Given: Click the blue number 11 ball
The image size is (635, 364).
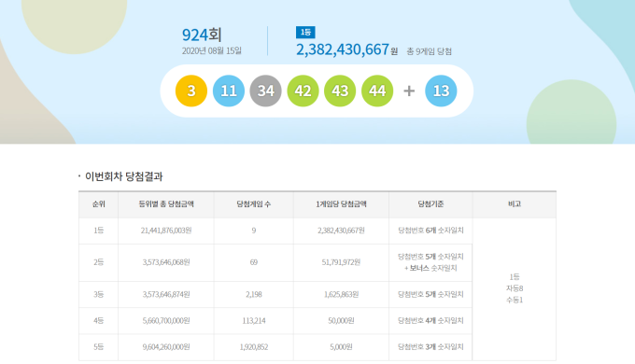Looking at the screenshot, I should coord(229,91).
